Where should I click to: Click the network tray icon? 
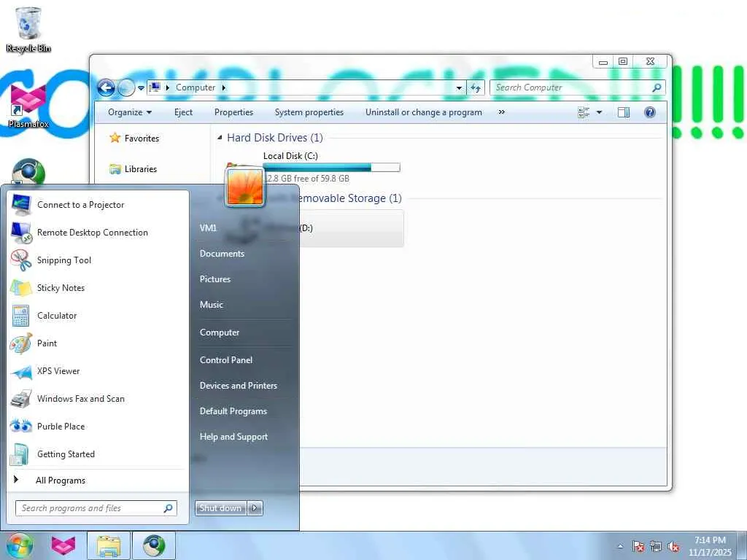click(x=656, y=546)
